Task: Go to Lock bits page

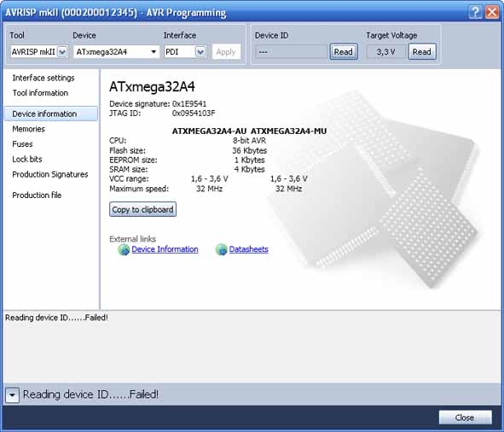Action: [27, 160]
